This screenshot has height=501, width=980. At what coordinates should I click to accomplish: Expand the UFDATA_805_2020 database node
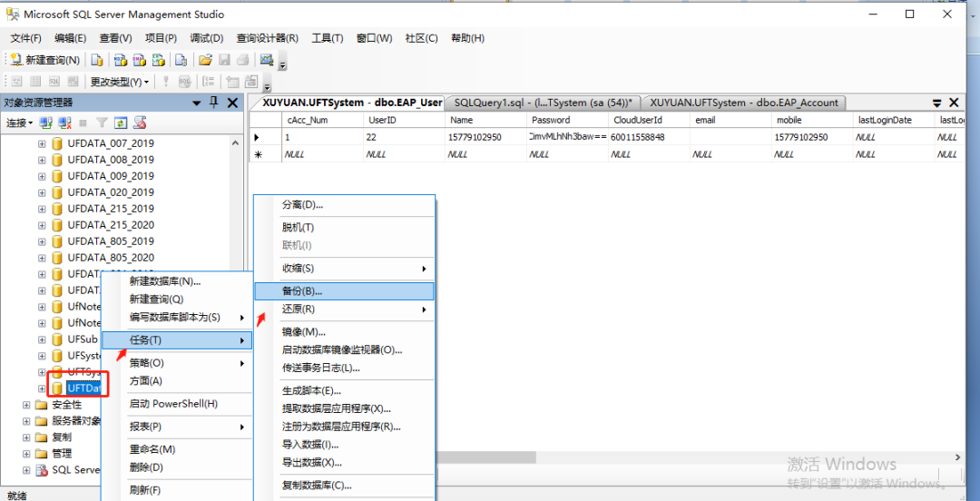[42, 257]
